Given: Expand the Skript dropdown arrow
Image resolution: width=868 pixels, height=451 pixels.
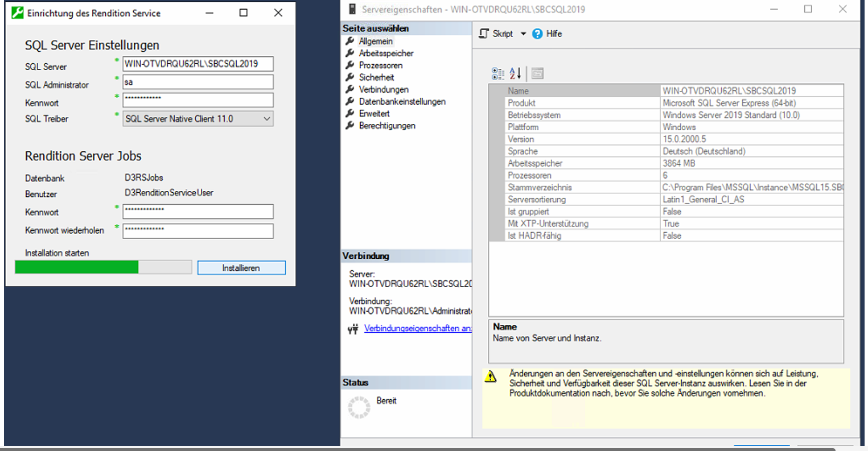Looking at the screenshot, I should click(524, 34).
